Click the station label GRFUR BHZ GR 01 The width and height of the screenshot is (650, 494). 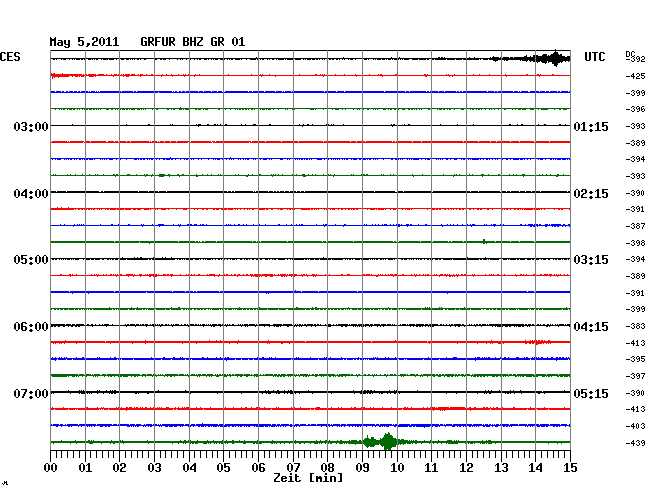tap(193, 42)
